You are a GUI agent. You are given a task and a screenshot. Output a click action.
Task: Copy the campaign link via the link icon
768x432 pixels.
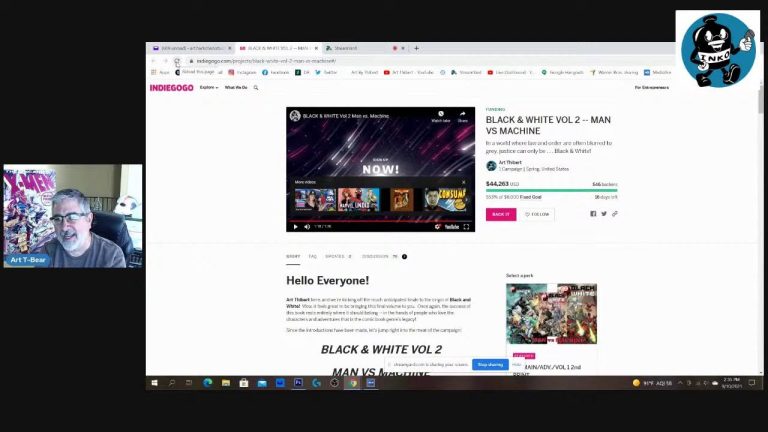point(615,213)
